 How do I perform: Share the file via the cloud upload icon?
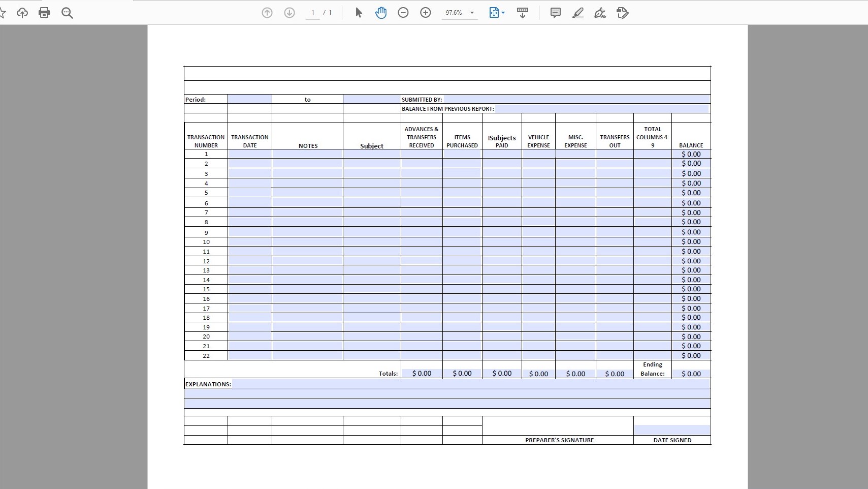click(22, 13)
